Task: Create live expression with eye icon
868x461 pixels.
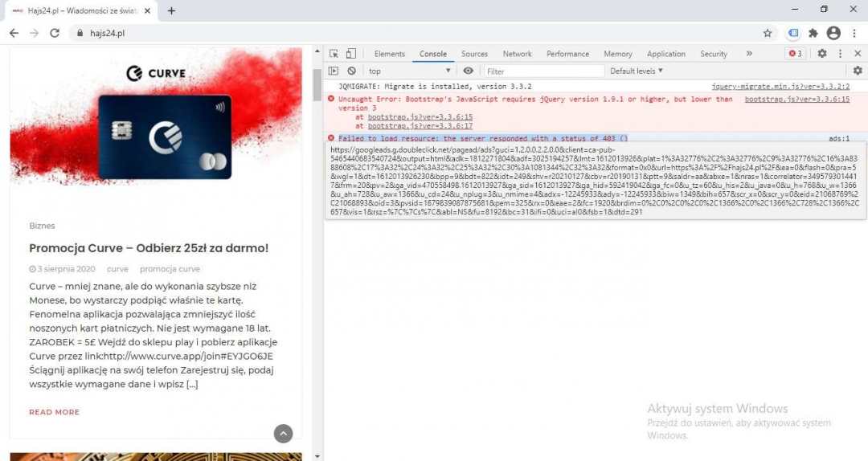Action: [469, 71]
